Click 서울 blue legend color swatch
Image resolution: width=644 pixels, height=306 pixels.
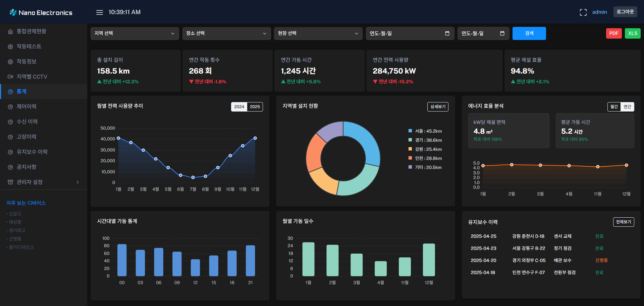[x=410, y=131]
